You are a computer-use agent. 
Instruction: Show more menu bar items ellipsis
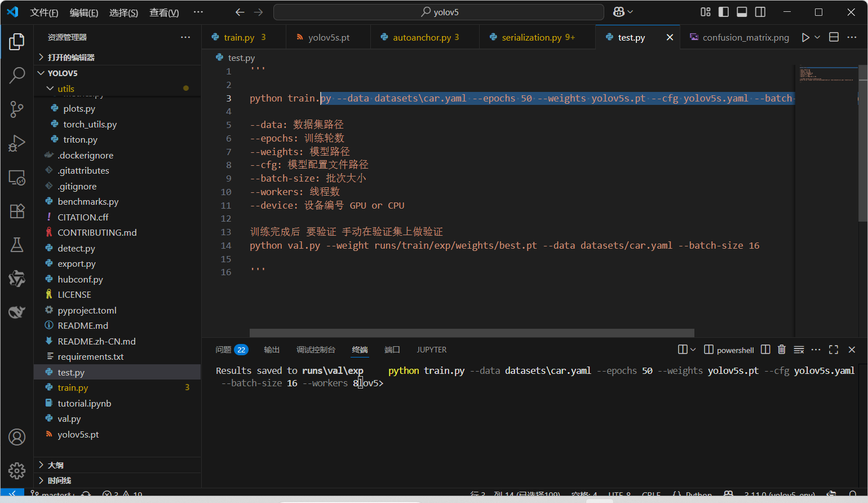pyautogui.click(x=198, y=12)
